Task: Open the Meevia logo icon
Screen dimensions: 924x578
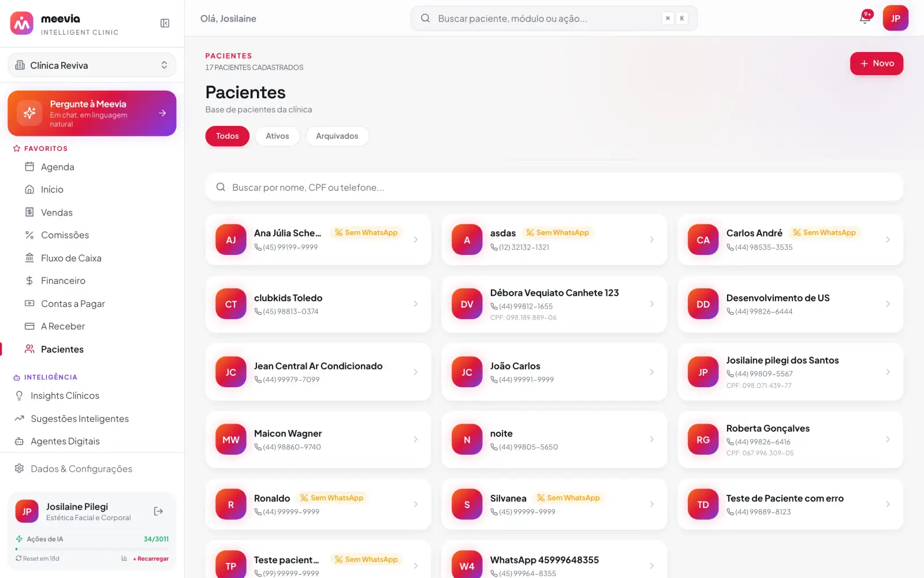Action: pos(22,23)
